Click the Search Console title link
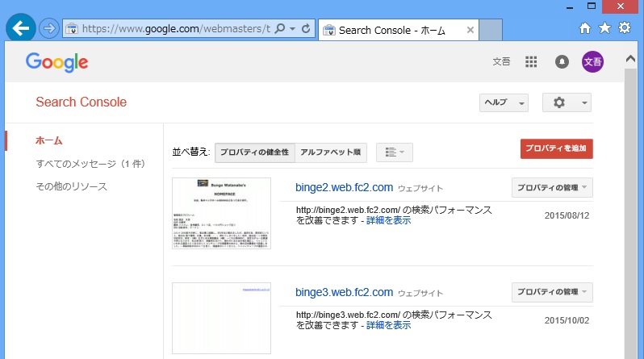Image resolution: width=644 pixels, height=359 pixels. point(81,102)
